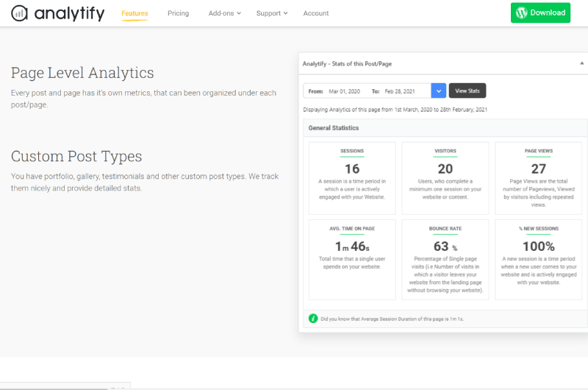Click the VISITORS card label
Screen dimensions: 588x390
point(445,151)
